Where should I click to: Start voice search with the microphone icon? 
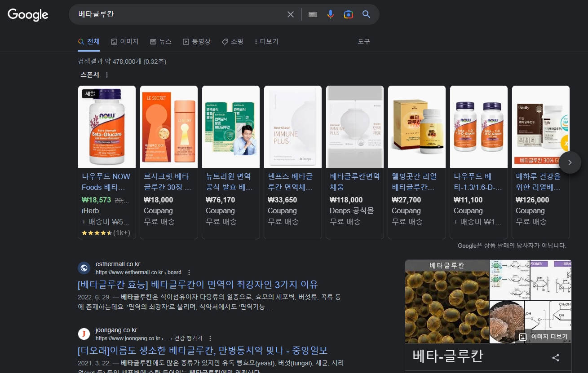(x=331, y=14)
